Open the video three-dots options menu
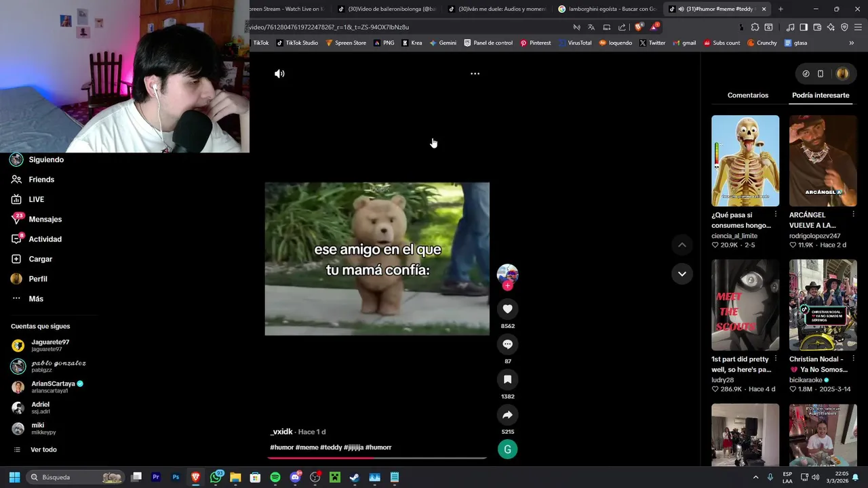 coord(475,73)
